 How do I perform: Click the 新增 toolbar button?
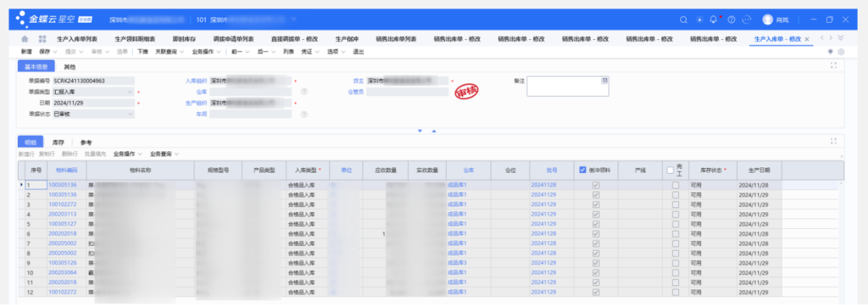pyautogui.click(x=26, y=52)
